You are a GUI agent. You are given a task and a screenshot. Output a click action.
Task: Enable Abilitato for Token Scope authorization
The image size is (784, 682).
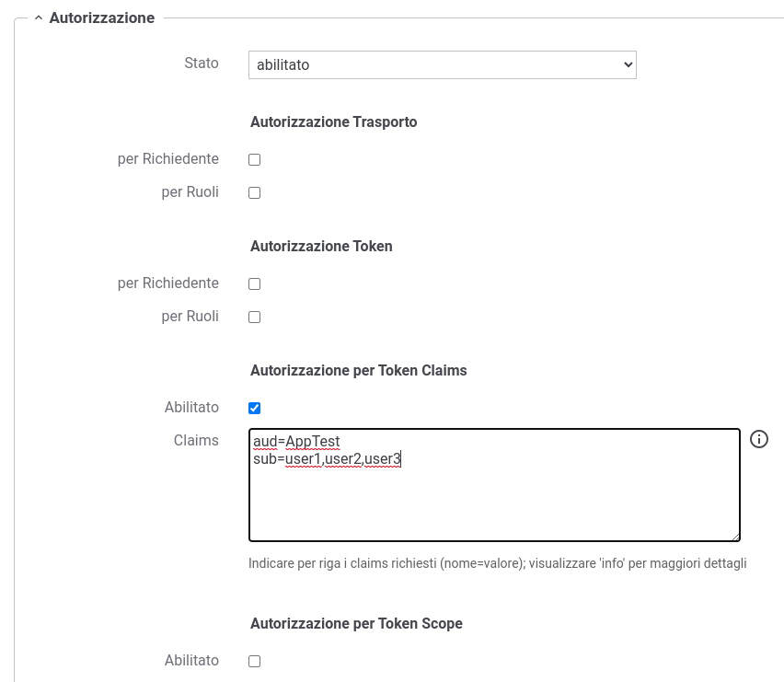(255, 661)
